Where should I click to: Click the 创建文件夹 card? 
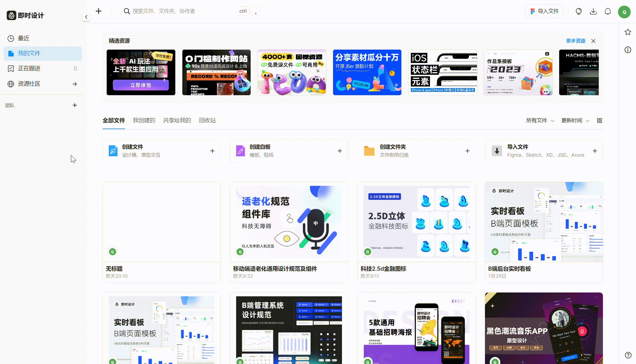click(x=417, y=151)
